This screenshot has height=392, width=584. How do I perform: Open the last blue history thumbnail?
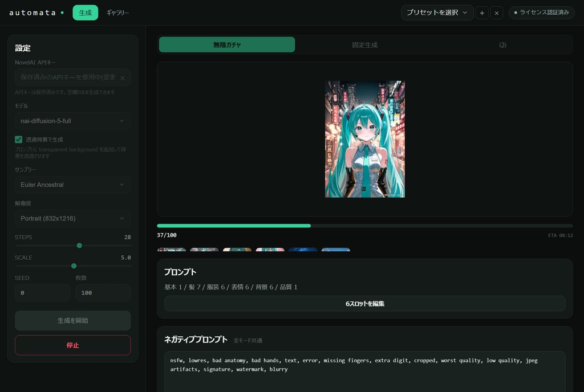335,250
